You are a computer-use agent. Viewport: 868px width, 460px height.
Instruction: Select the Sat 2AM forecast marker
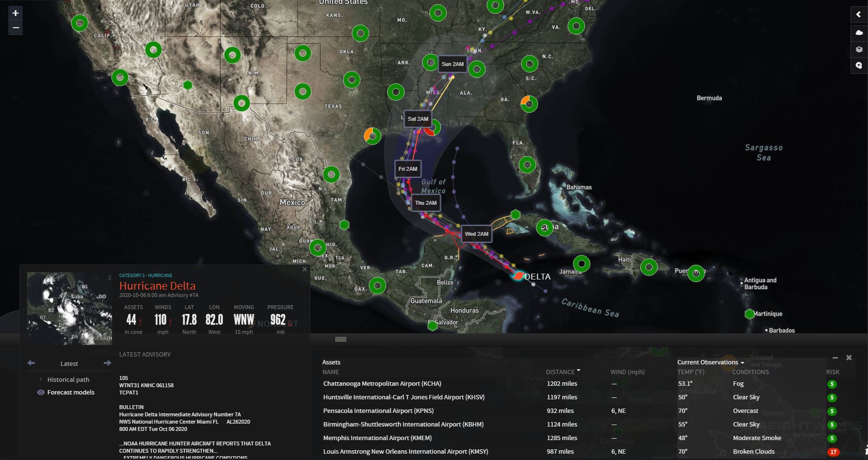coord(418,119)
